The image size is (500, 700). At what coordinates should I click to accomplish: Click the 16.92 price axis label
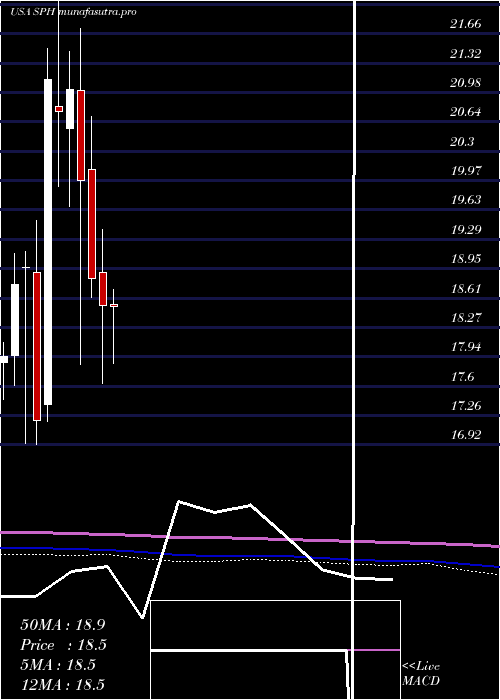point(466,434)
